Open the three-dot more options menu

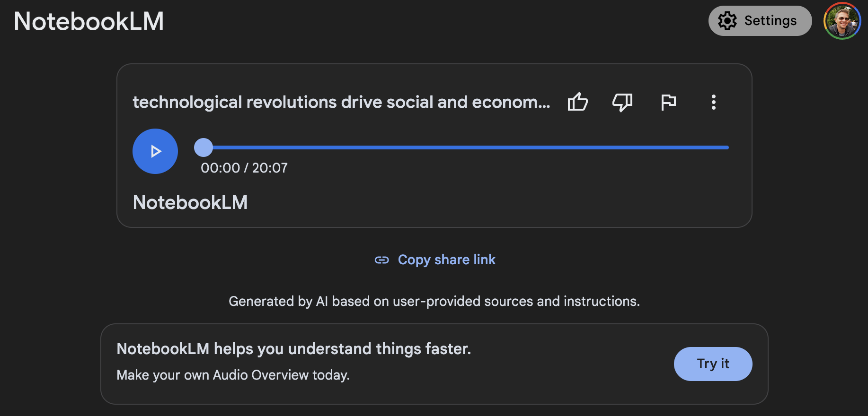713,102
